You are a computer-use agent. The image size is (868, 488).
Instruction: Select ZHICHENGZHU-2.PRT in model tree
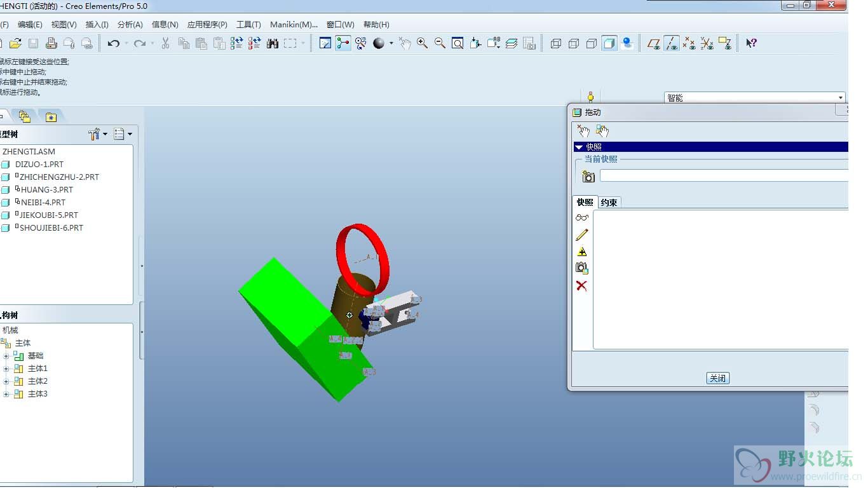59,177
